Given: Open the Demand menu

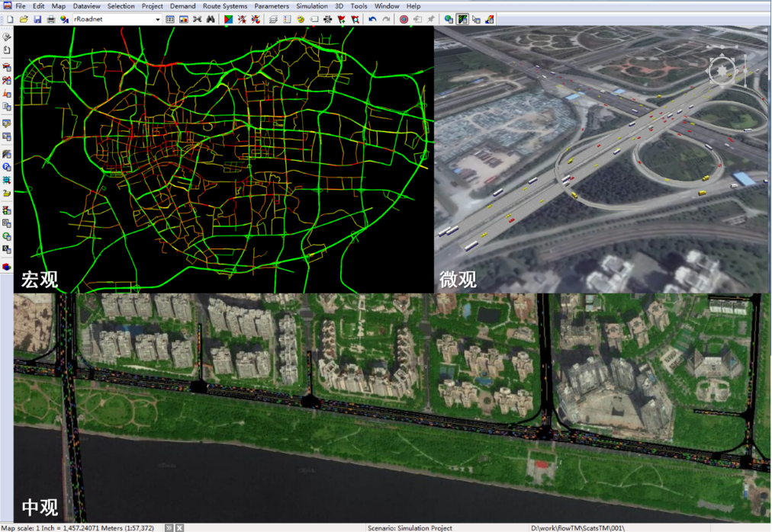Looking at the screenshot, I should point(182,6).
